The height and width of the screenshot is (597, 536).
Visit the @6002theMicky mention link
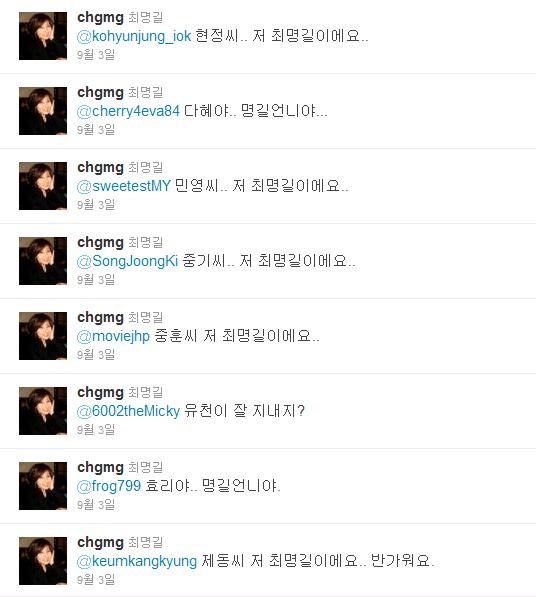point(128,411)
